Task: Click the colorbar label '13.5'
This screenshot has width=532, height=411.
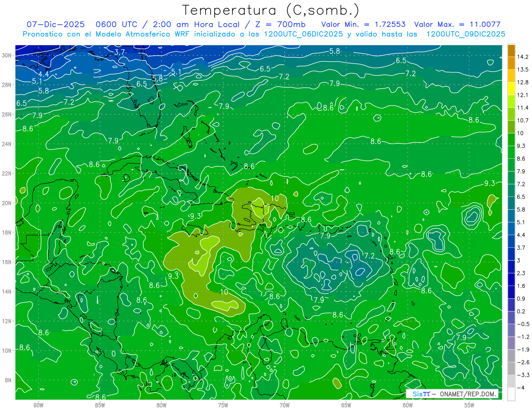Action: 522,70
